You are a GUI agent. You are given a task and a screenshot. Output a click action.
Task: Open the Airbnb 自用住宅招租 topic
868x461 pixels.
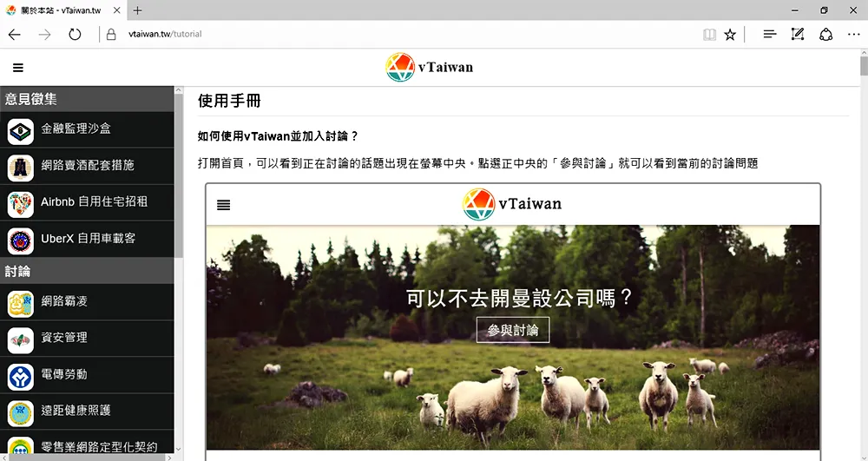coord(87,202)
